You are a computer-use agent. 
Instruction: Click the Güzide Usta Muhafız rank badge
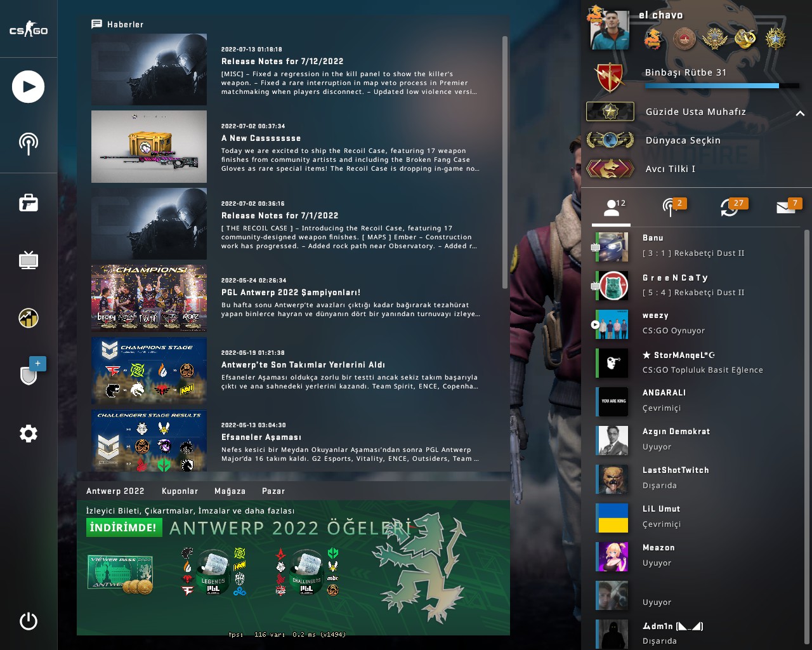pyautogui.click(x=610, y=112)
